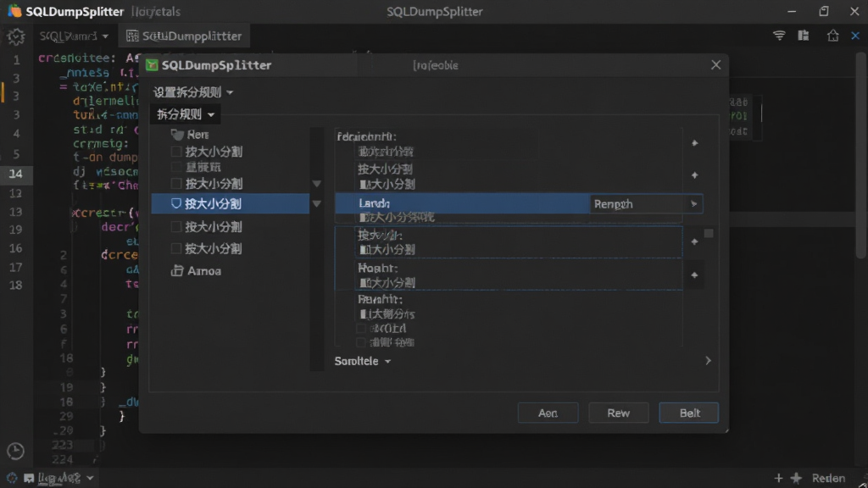Open the Rength combo box

pos(646,203)
